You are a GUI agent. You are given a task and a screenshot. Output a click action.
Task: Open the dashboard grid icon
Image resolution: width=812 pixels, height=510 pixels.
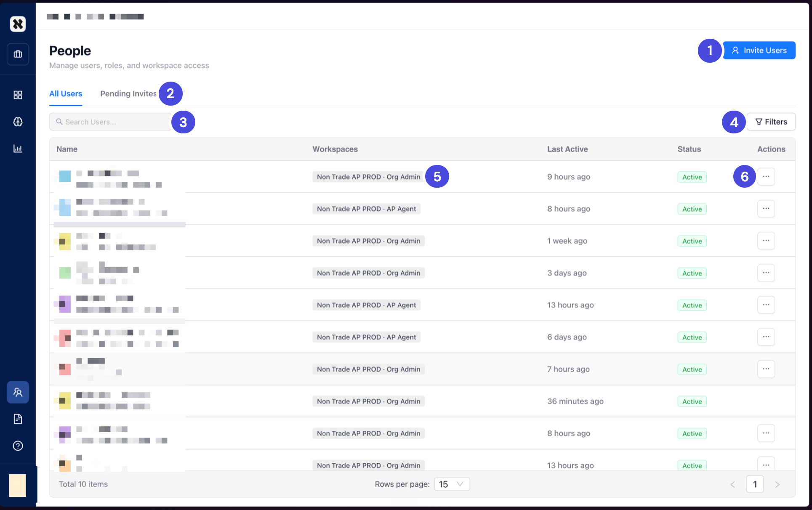(18, 95)
